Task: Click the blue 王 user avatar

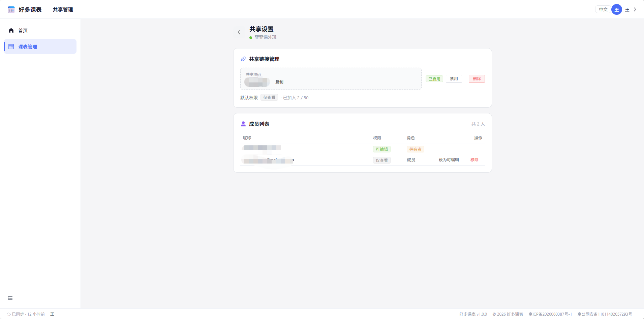Action: (x=617, y=9)
